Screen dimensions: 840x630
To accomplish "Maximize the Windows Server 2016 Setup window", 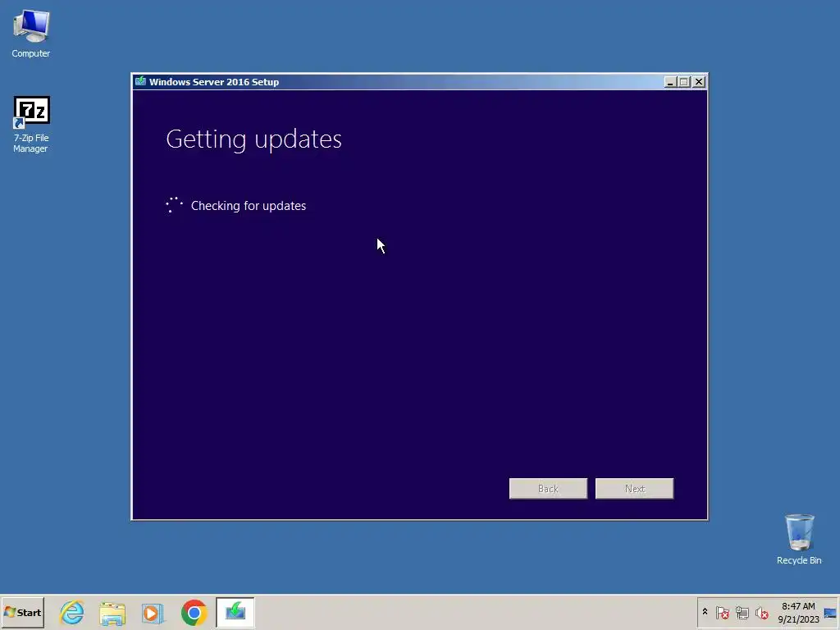I will (x=683, y=82).
